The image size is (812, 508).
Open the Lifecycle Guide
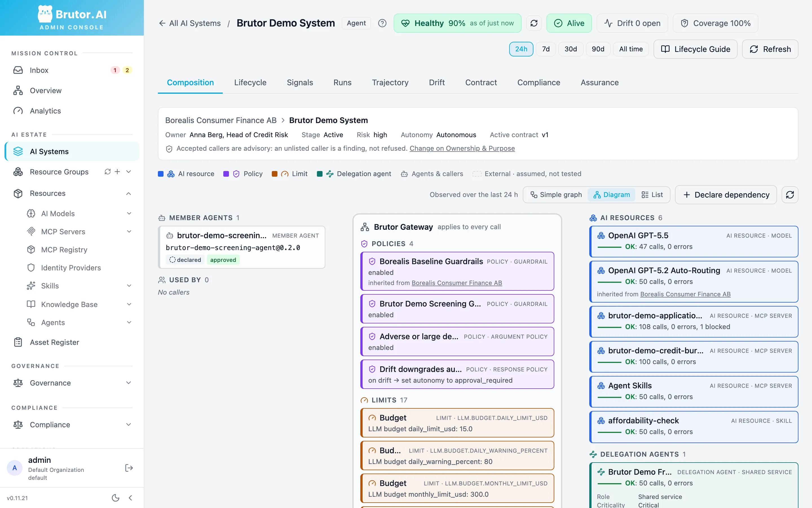(x=695, y=49)
